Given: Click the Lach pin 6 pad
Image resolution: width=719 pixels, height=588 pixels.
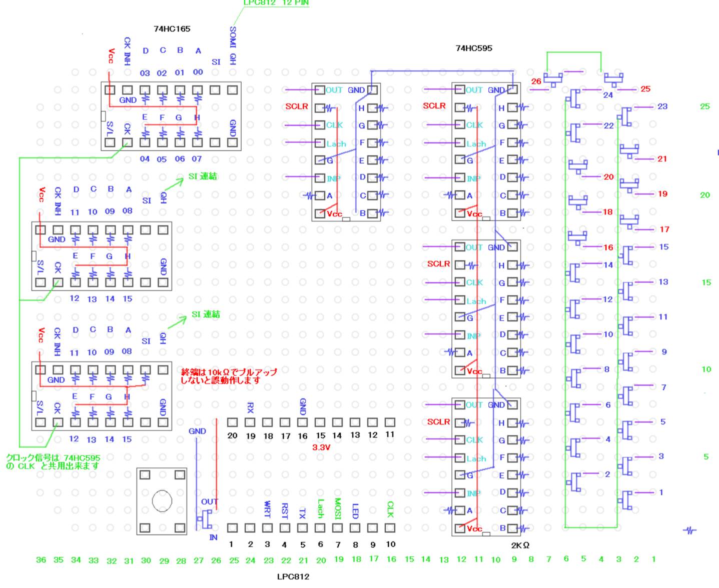Looking at the screenshot, I should pyautogui.click(x=320, y=527).
